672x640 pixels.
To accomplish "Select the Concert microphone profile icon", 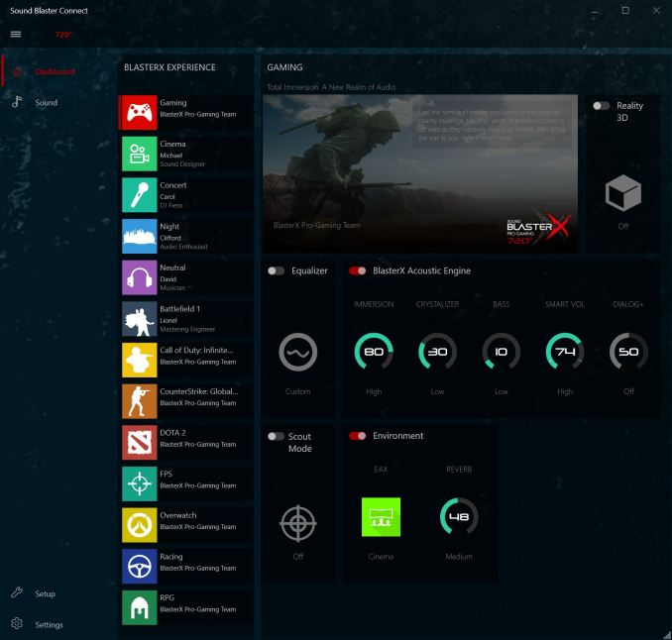I will tap(140, 195).
